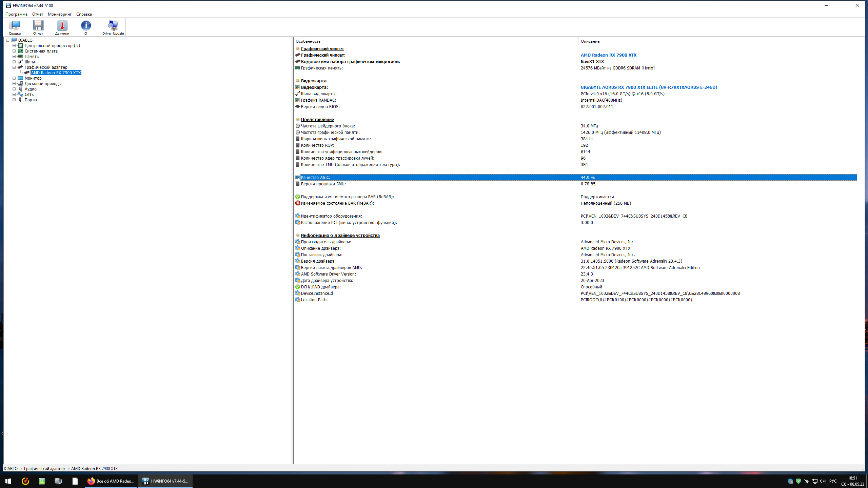Click the Windows Start button
868x488 pixels.
[8, 481]
